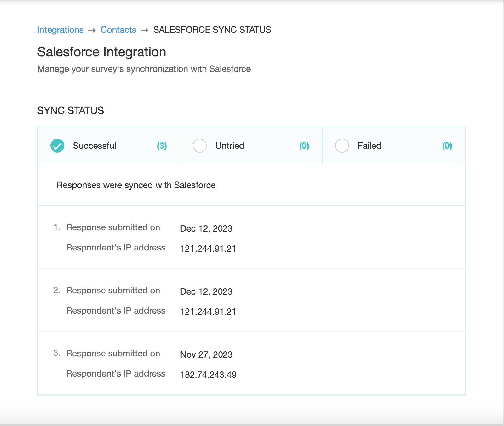Click the second response's Dec 12, 2023 date
504x426 pixels.
click(x=206, y=292)
